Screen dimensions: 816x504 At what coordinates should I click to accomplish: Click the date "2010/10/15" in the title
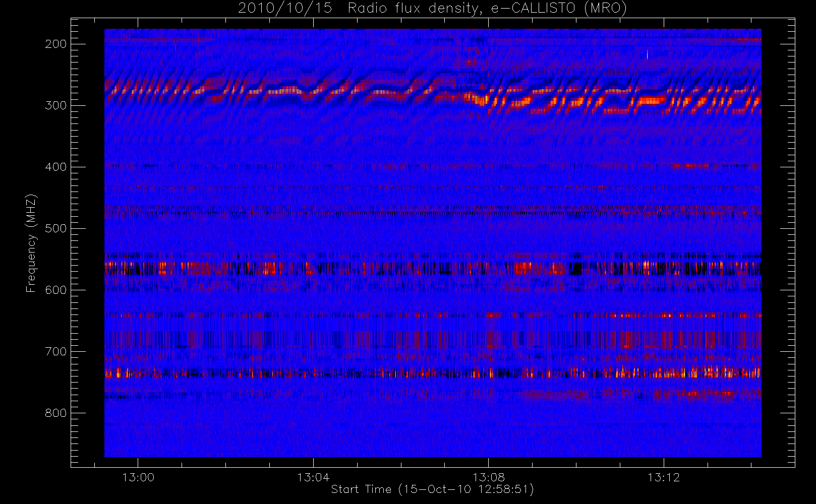[285, 9]
